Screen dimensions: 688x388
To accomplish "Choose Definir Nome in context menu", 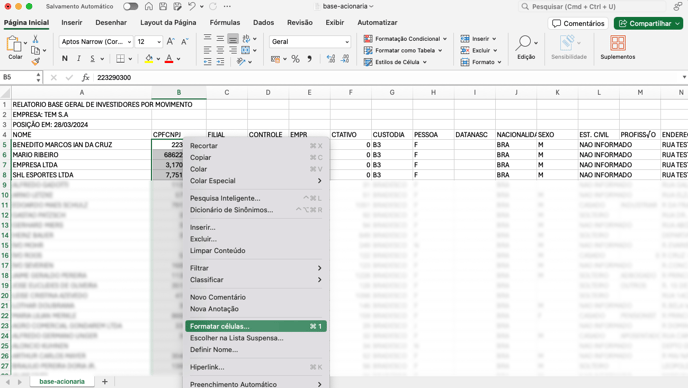I will point(256,350).
